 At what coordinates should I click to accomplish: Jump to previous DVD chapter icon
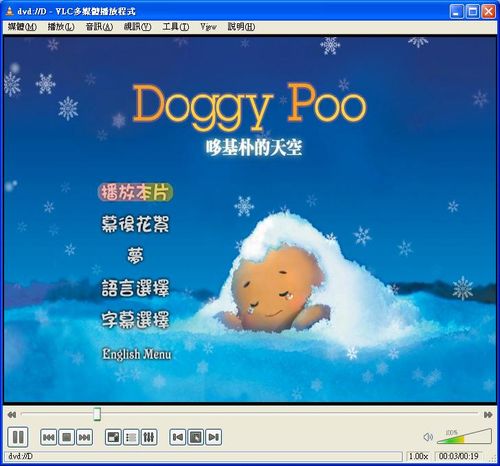[178, 437]
